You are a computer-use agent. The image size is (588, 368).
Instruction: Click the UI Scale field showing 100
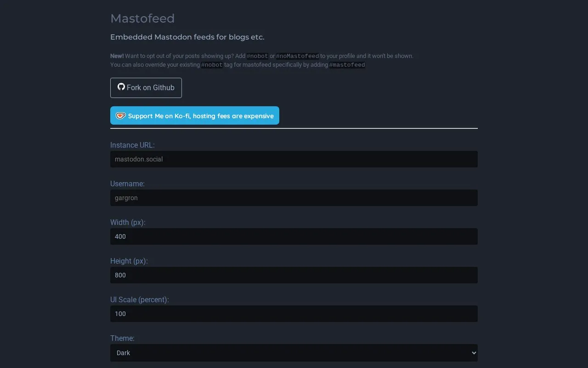(294, 314)
